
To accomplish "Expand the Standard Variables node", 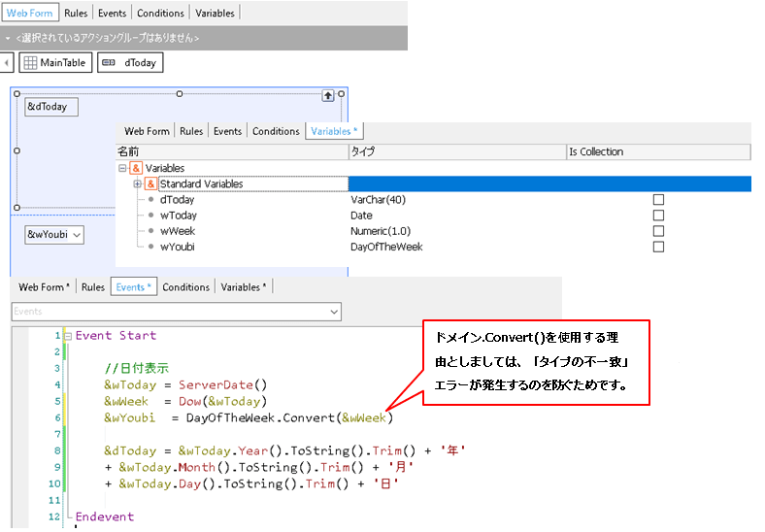I will click(x=137, y=184).
